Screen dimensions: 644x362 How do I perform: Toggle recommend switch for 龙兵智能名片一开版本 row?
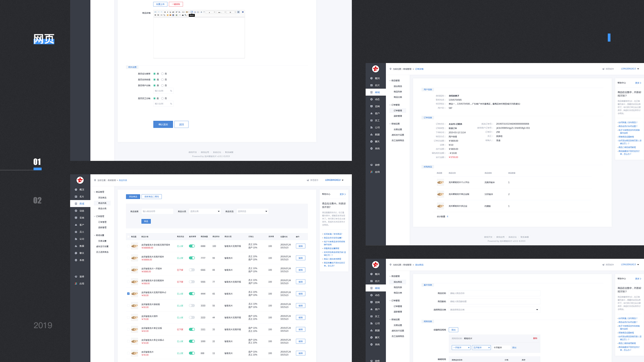click(x=192, y=270)
